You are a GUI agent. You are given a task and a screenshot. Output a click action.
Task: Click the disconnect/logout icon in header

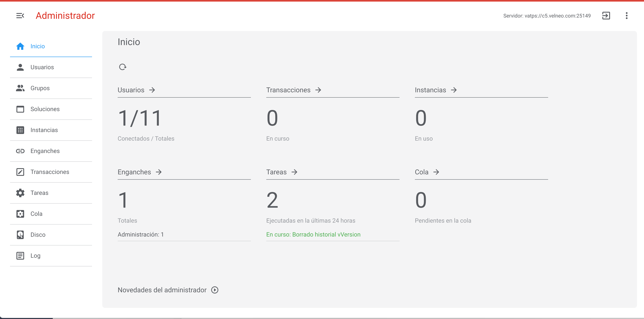click(x=606, y=16)
